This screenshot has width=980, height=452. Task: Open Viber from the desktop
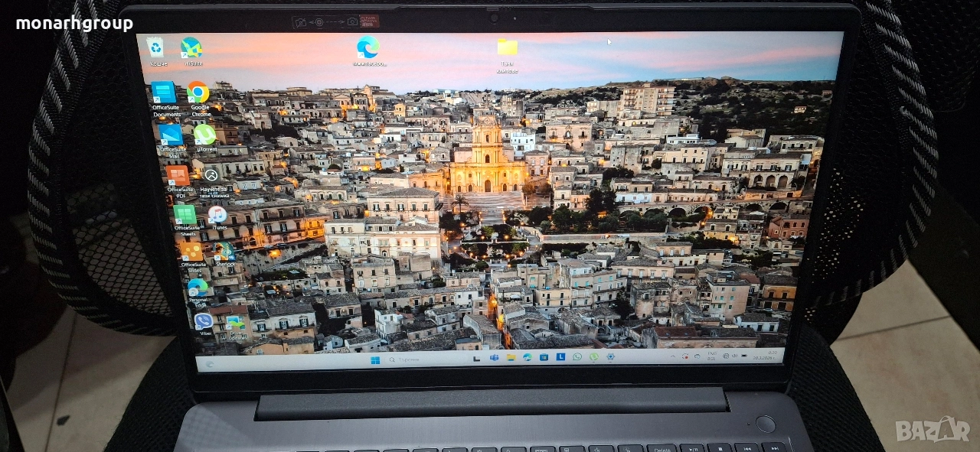[203, 321]
